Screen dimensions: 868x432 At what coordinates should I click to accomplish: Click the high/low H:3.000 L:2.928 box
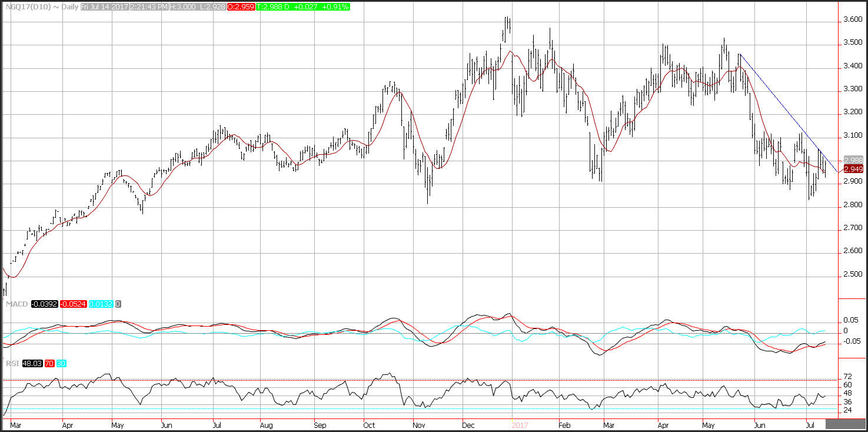click(197, 6)
